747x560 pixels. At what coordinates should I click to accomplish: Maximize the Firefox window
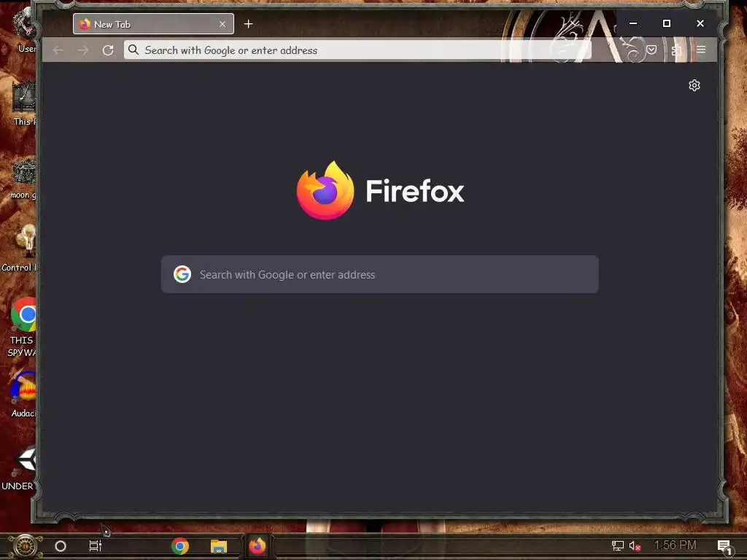(x=667, y=23)
